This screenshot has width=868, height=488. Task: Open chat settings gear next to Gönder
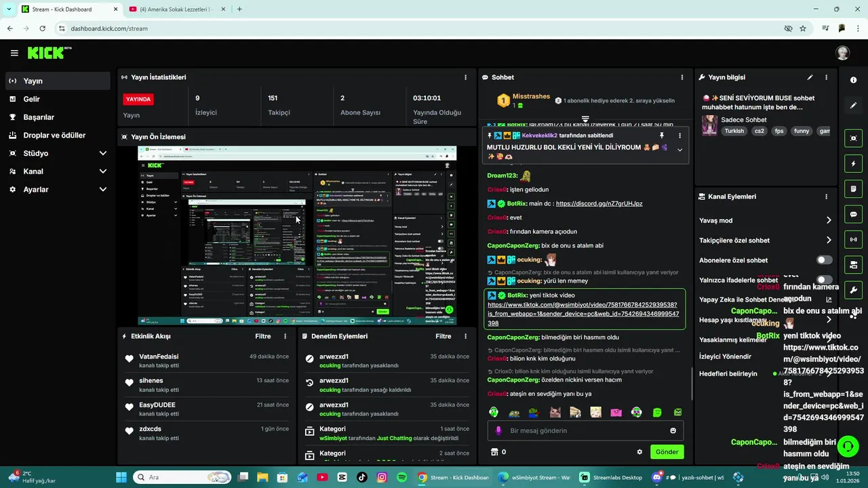[639, 452]
